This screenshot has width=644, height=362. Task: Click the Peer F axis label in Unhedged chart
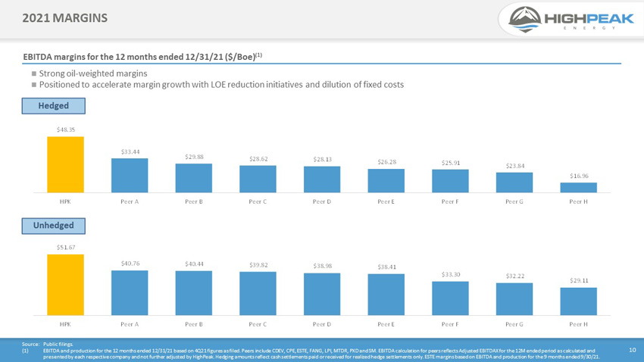[x=450, y=324]
